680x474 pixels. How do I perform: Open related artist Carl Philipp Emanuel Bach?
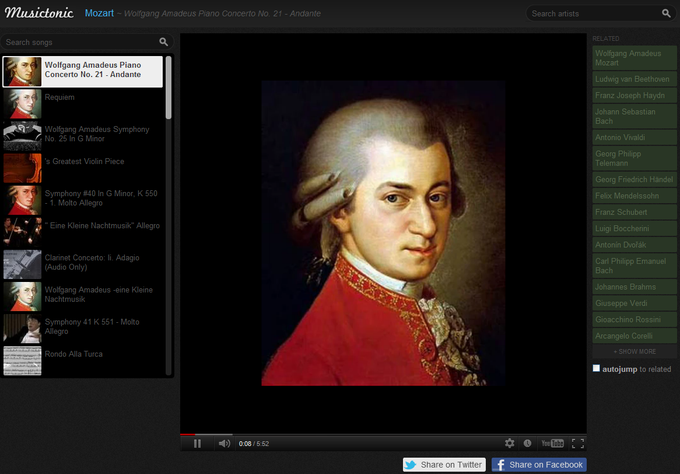click(x=634, y=266)
